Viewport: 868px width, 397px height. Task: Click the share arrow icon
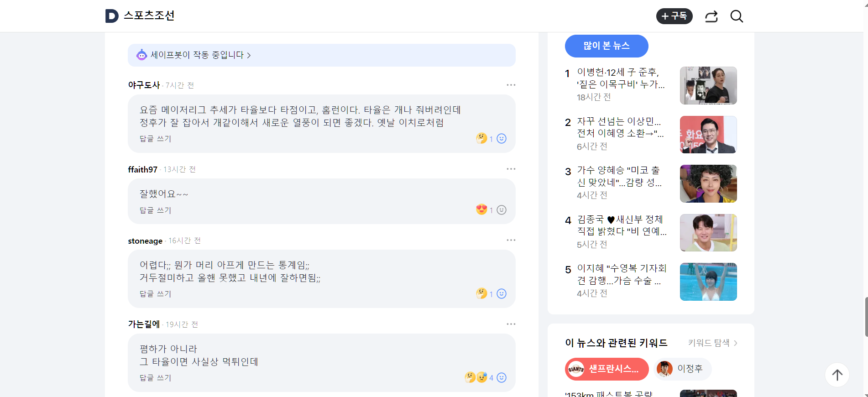point(711,16)
